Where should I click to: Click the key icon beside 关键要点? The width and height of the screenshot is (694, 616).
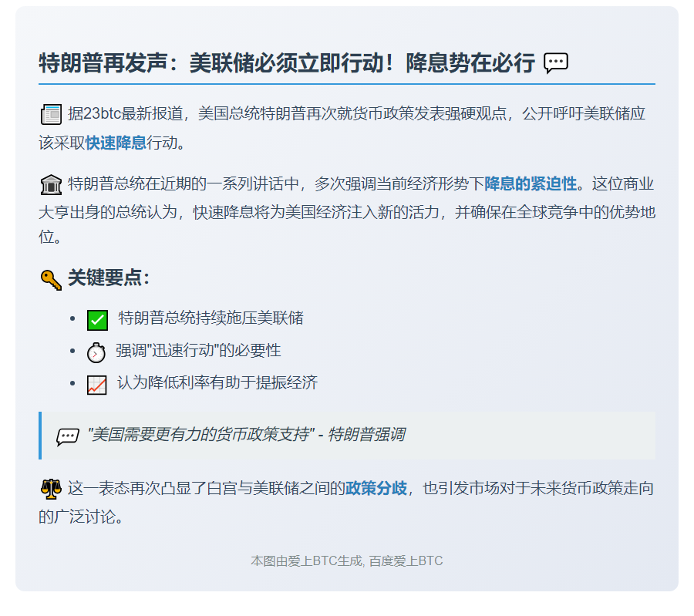51,280
